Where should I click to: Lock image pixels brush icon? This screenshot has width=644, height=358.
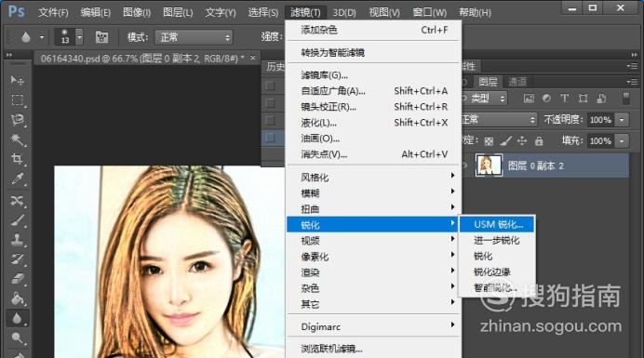[505, 141]
